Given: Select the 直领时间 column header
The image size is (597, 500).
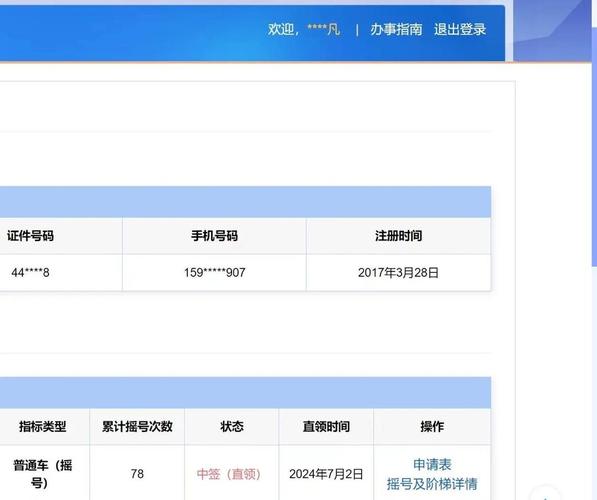Looking at the screenshot, I should point(326,427).
